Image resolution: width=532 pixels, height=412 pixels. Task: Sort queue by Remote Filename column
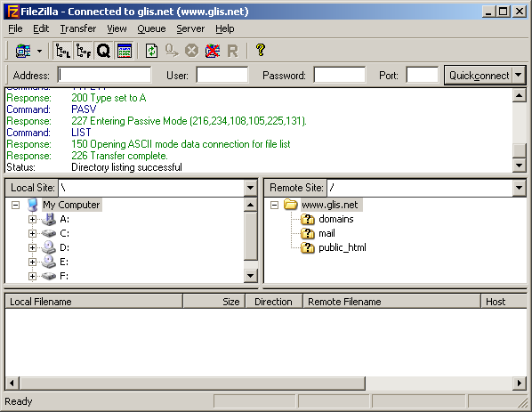pyautogui.click(x=391, y=302)
